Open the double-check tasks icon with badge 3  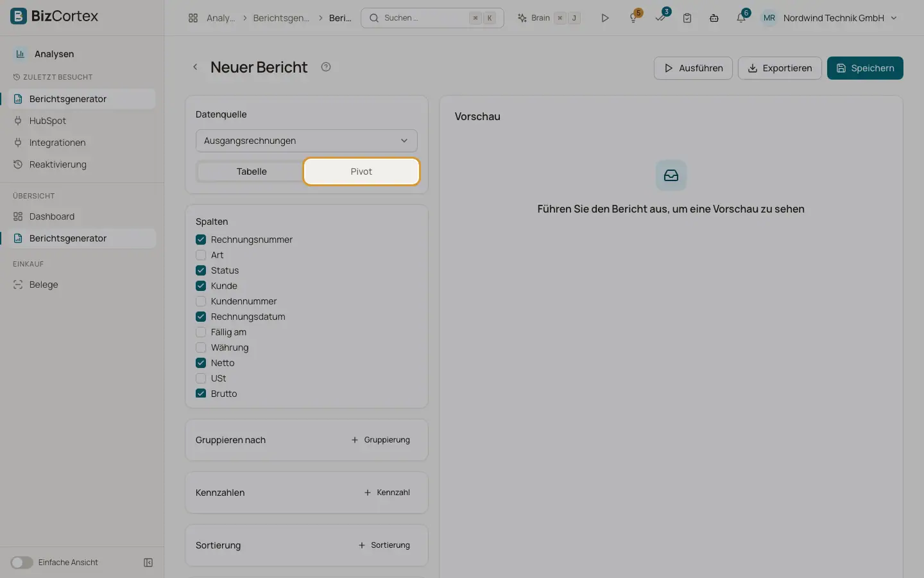(661, 18)
